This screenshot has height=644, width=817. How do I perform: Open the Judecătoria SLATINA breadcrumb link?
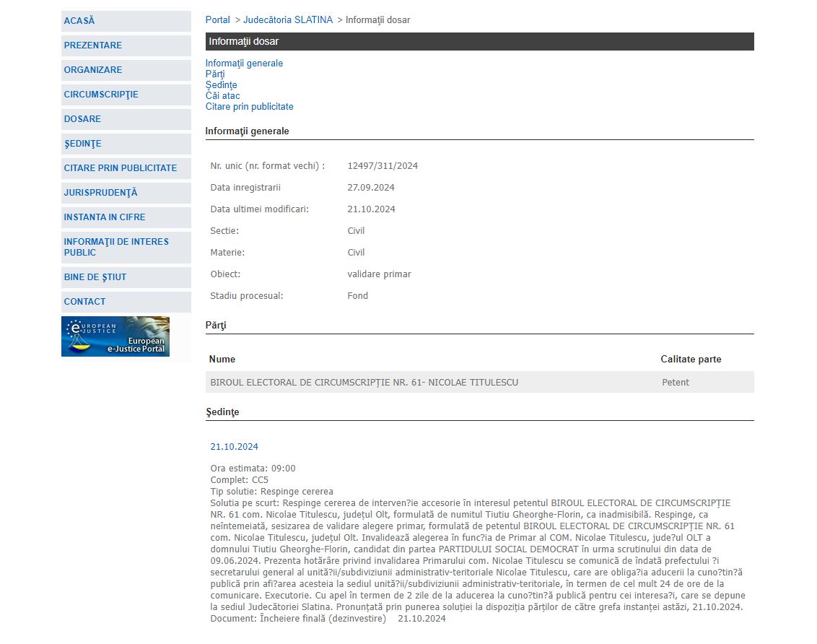tap(288, 20)
